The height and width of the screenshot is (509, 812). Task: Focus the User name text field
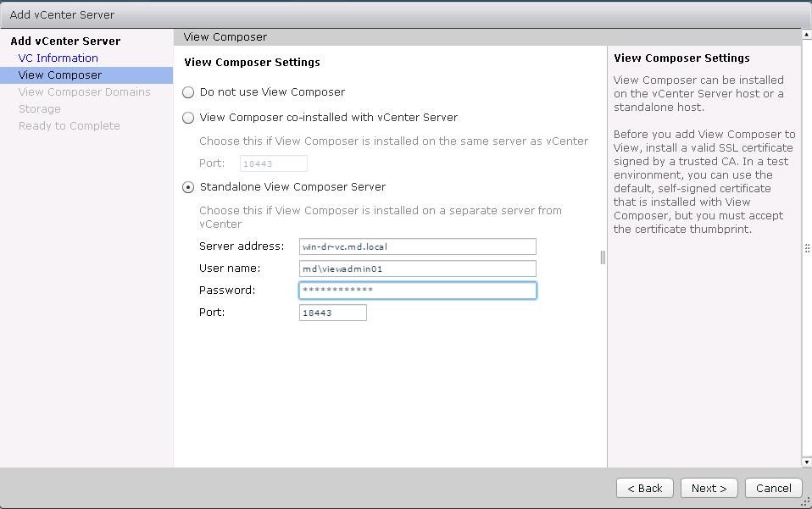point(418,268)
